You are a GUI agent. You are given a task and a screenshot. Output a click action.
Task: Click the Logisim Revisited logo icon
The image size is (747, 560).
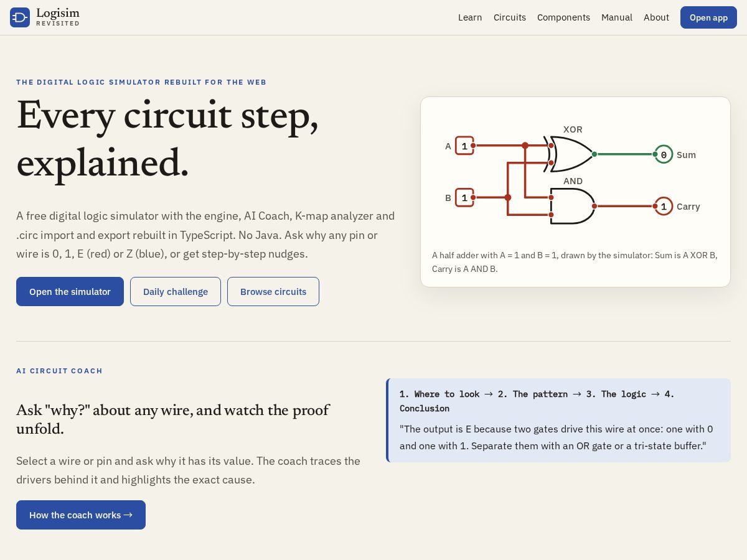[20, 17]
